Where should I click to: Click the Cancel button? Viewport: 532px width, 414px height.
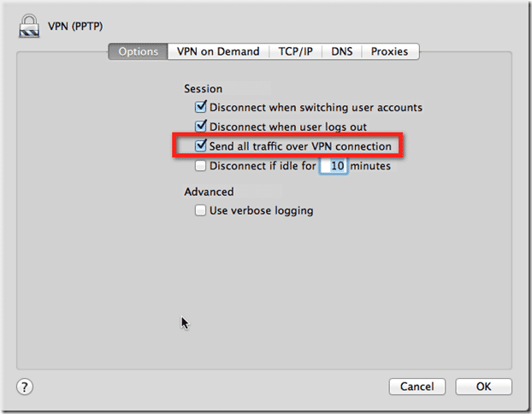click(x=417, y=387)
